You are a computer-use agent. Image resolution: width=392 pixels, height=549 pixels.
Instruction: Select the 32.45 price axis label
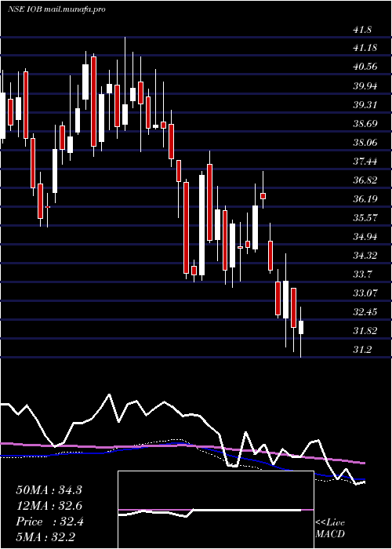tap(365, 312)
